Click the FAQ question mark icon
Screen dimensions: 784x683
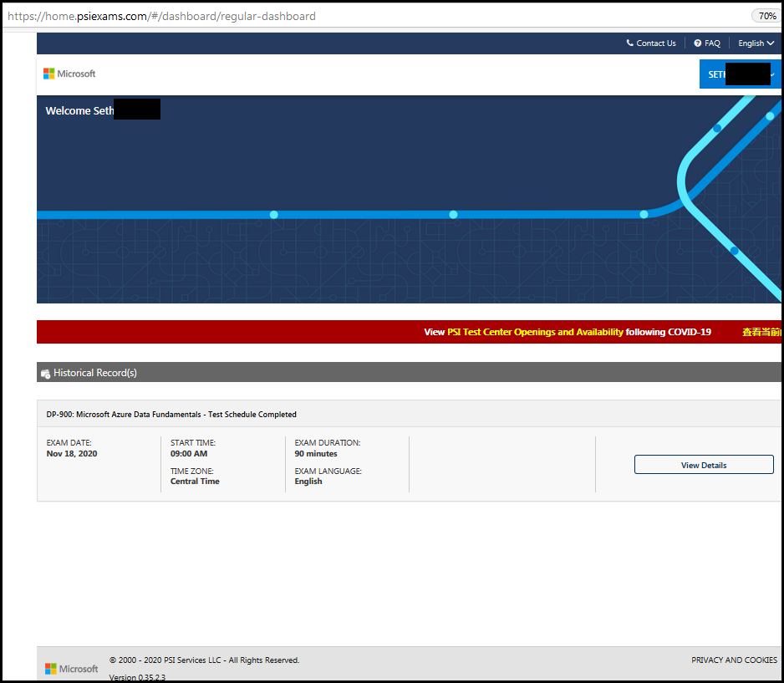[x=698, y=43]
